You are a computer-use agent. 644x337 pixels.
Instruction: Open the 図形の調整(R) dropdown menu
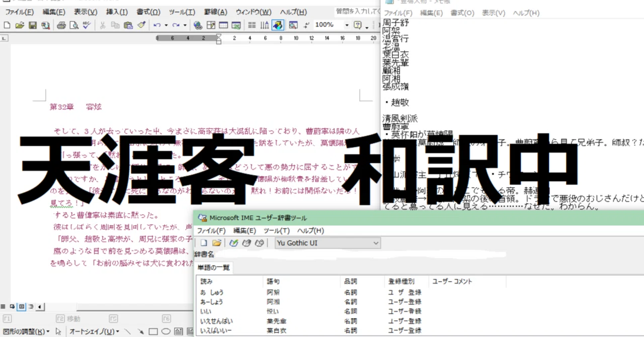tap(26, 331)
